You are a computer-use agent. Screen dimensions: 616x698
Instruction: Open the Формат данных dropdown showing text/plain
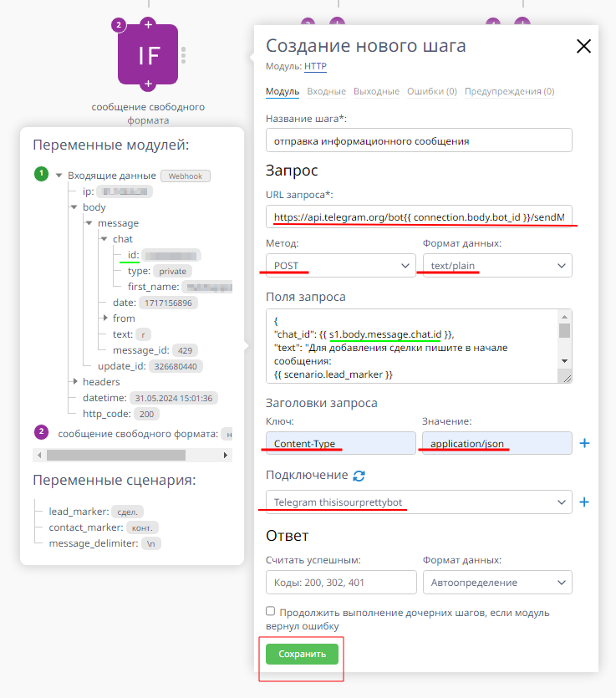496,264
